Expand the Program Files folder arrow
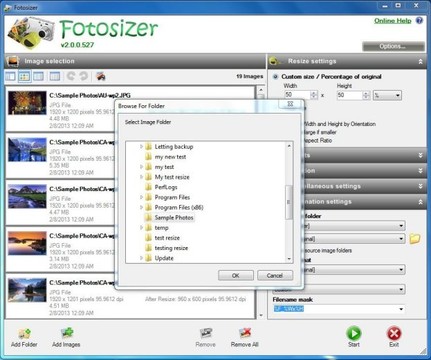 pyautogui.click(x=141, y=197)
